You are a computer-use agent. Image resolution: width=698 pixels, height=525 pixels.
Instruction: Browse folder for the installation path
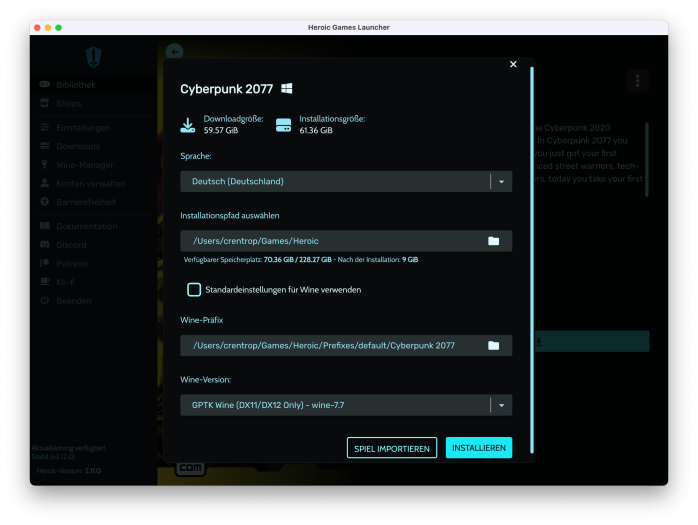[493, 241]
